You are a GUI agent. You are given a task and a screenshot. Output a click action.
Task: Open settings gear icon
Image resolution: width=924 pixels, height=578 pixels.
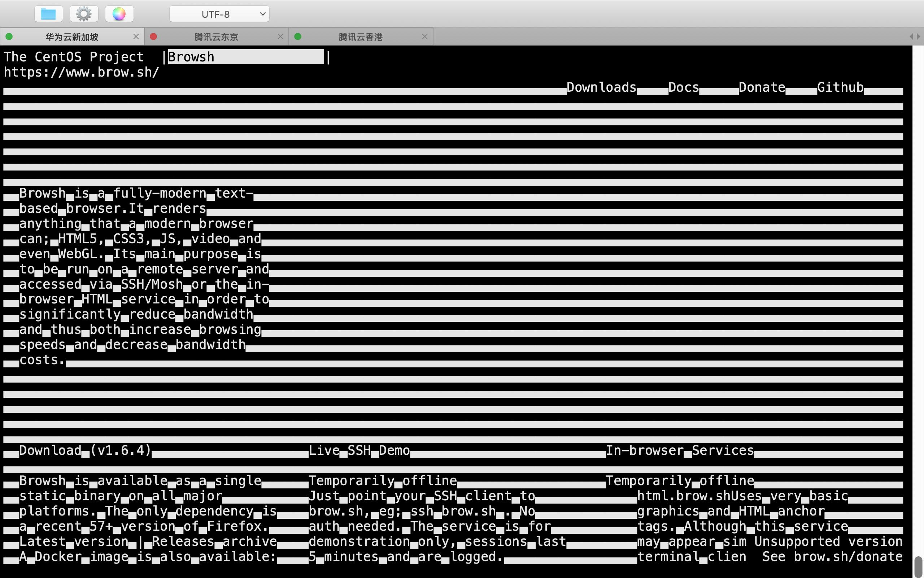[x=84, y=14]
